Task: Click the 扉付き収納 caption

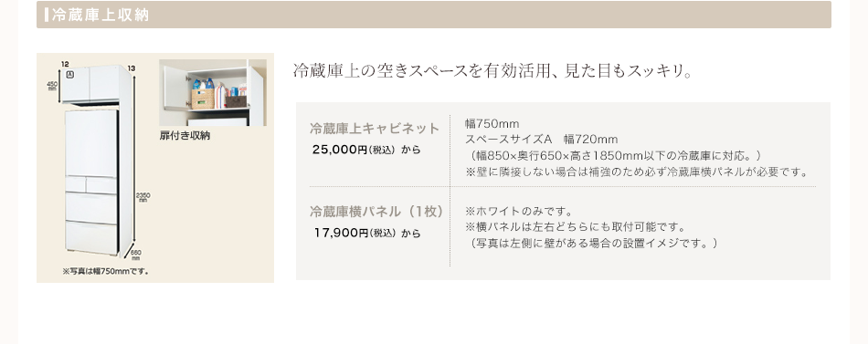Action: click(x=185, y=135)
